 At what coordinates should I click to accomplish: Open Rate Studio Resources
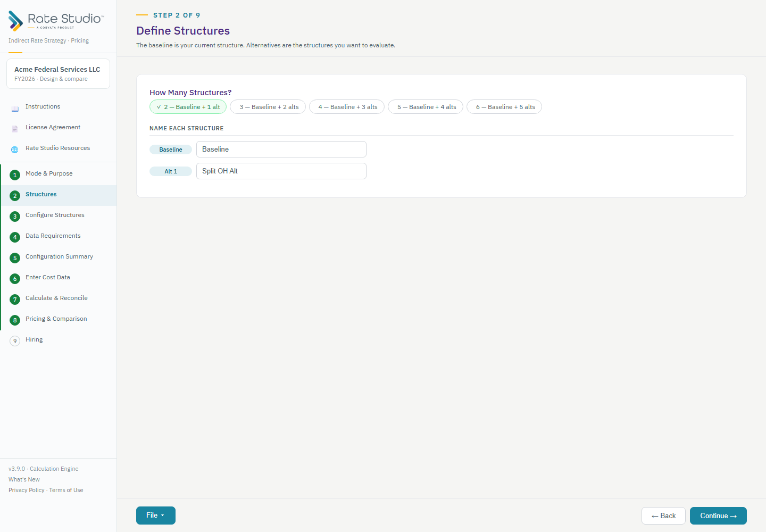(57, 148)
